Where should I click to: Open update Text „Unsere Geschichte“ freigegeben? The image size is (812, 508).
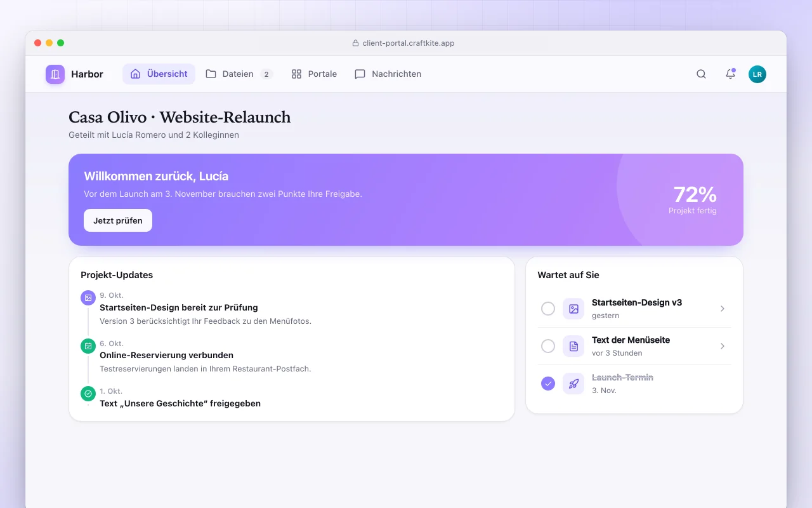click(180, 403)
